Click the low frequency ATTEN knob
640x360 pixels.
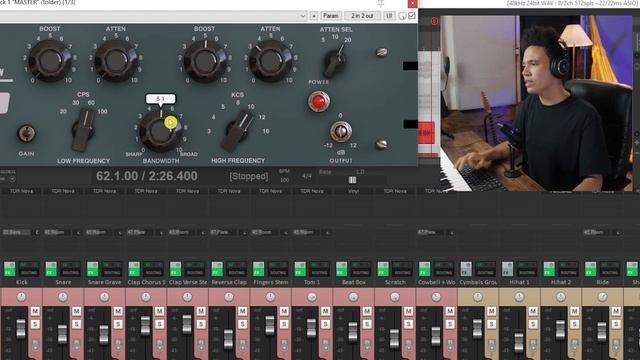pyautogui.click(x=116, y=60)
